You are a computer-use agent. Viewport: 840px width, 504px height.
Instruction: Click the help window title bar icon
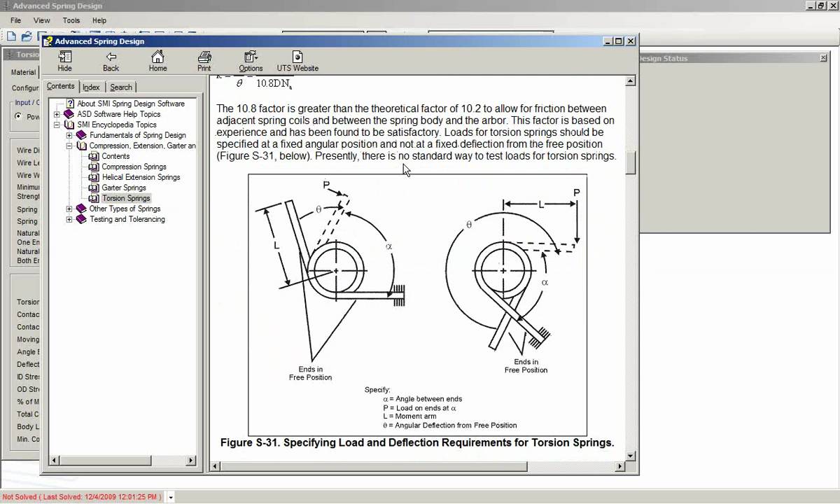48,41
